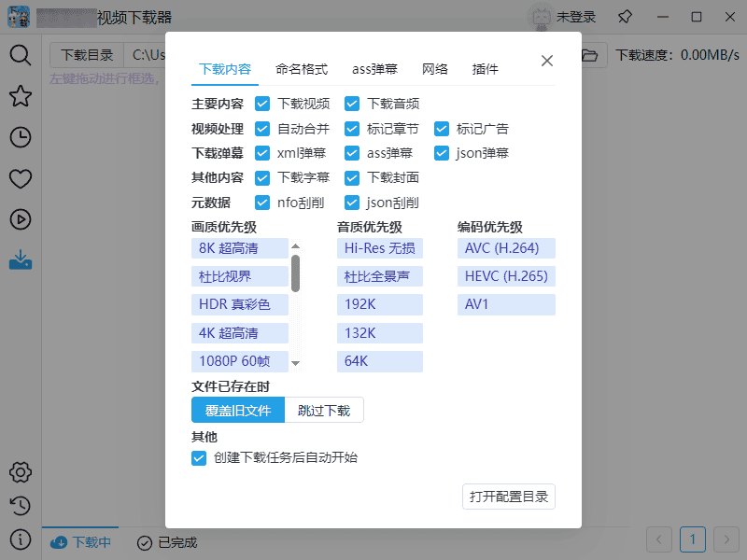Open the play-circle icon in sidebar

coord(21,219)
